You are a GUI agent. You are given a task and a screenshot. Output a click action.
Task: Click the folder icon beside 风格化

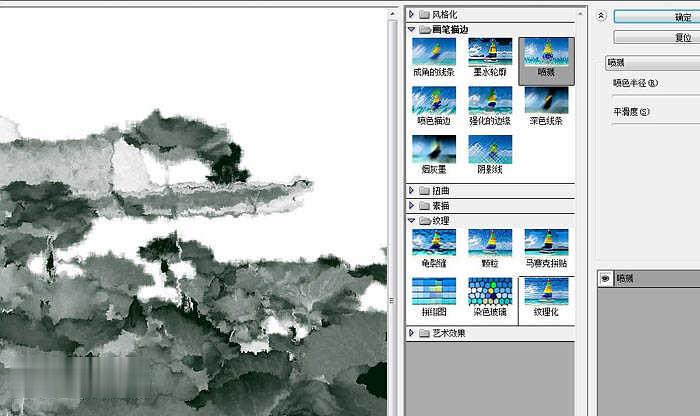425,15
